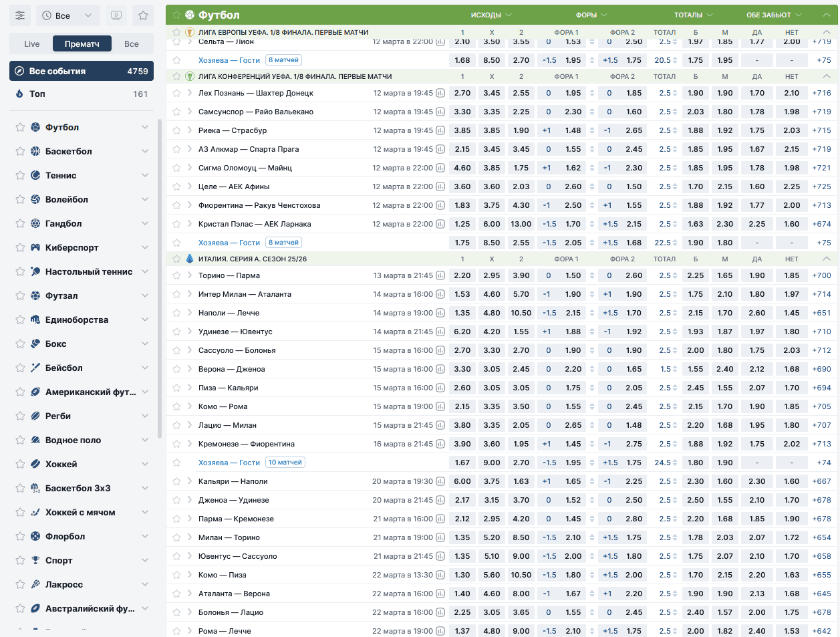This screenshot has width=840, height=637.
Task: Add Интер Милан — Аталанта to favorites
Action: tap(176, 294)
